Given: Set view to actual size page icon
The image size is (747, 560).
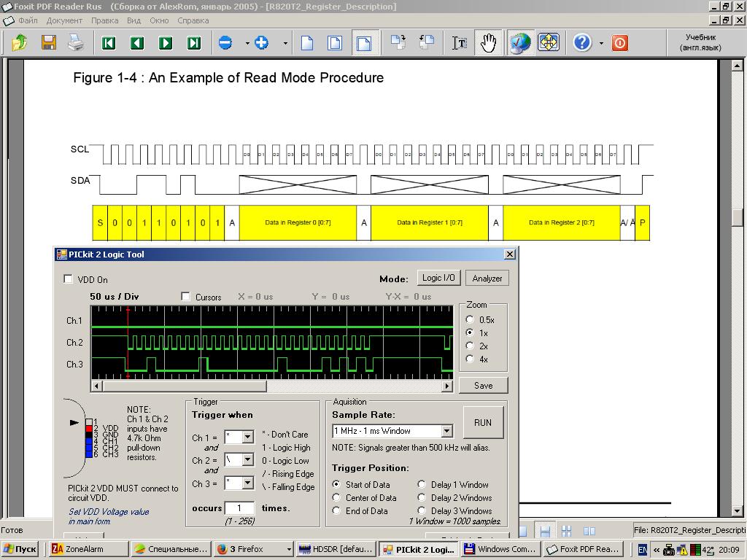Looking at the screenshot, I should [x=307, y=43].
